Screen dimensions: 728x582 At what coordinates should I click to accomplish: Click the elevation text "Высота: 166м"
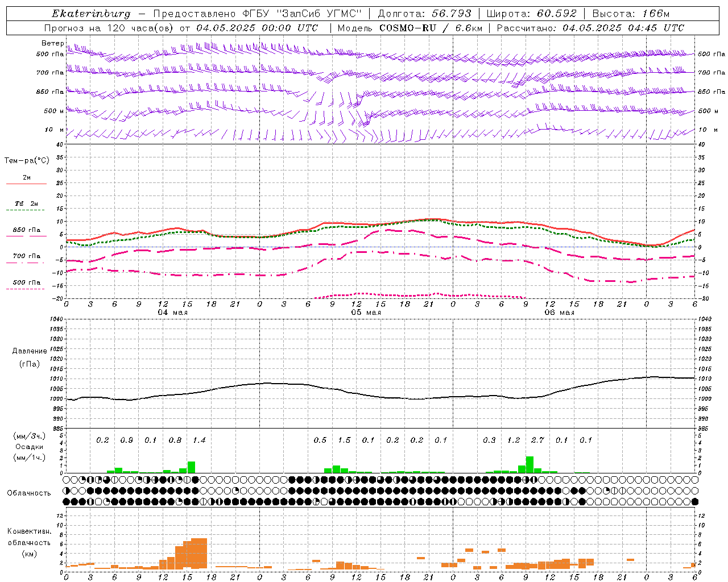pos(631,14)
